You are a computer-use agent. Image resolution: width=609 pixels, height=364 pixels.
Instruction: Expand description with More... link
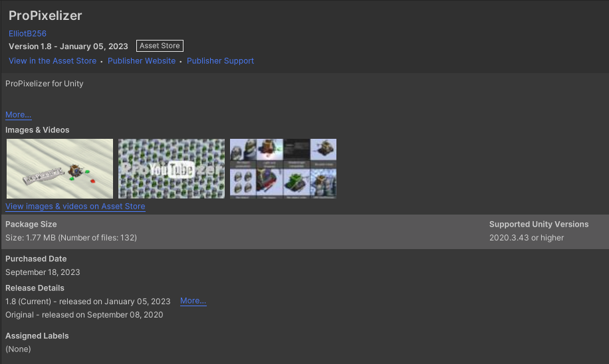point(18,115)
